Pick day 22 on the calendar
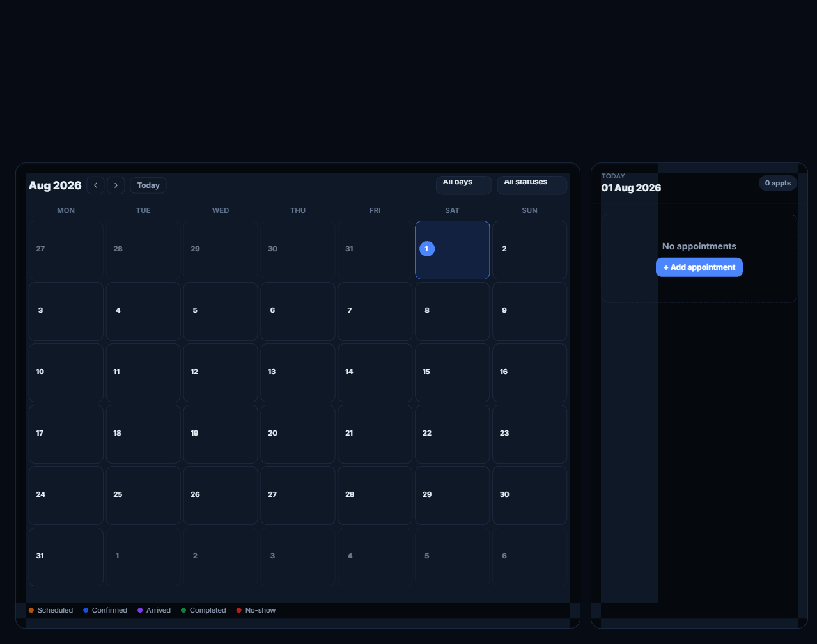The image size is (817, 644). pyautogui.click(x=453, y=434)
